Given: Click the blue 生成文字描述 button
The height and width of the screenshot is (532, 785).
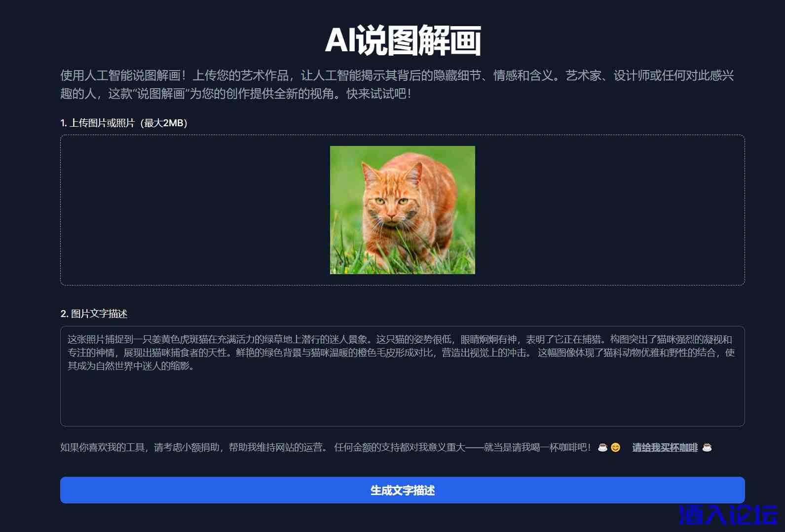Looking at the screenshot, I should (x=402, y=490).
